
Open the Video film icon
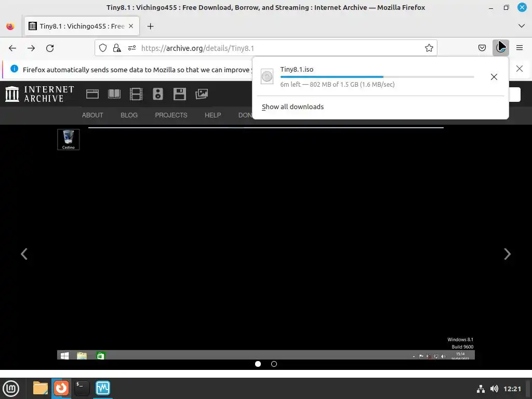pyautogui.click(x=136, y=94)
